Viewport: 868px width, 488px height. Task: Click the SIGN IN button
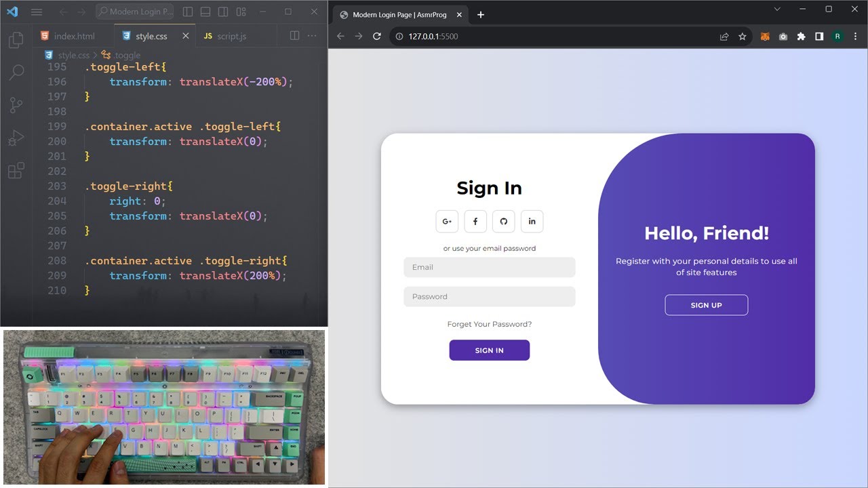click(490, 350)
